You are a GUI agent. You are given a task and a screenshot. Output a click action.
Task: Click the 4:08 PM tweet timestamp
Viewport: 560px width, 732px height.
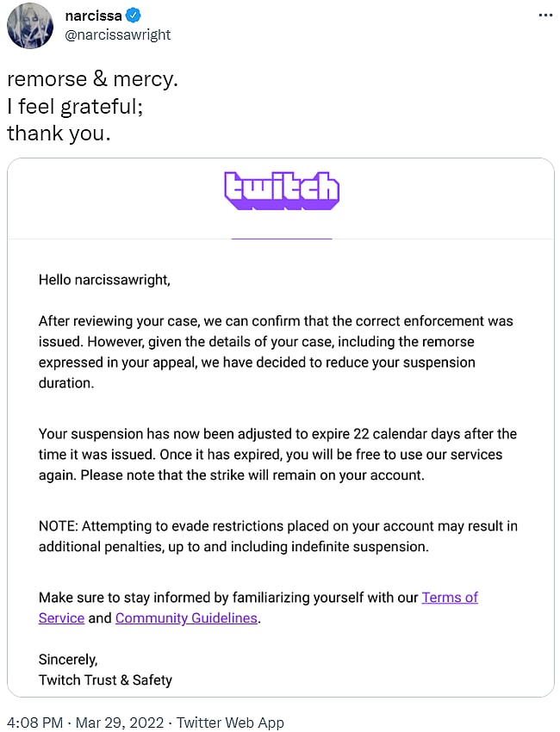pyautogui.click(x=34, y=723)
